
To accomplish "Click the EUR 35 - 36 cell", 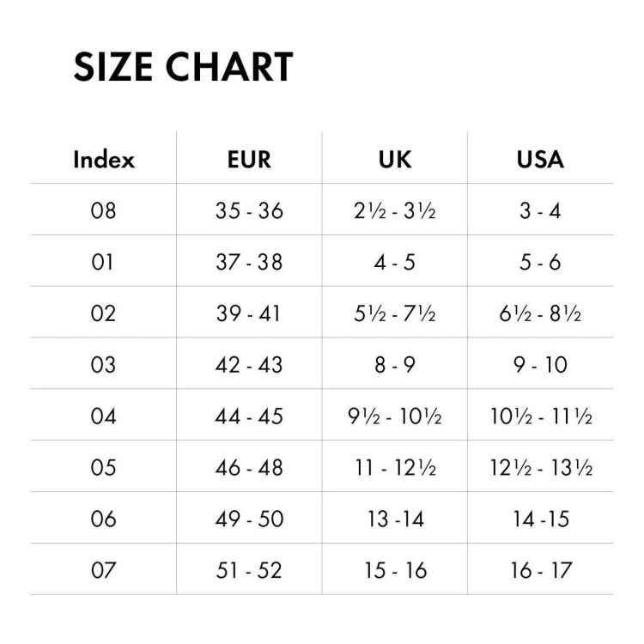I will pos(249,210).
